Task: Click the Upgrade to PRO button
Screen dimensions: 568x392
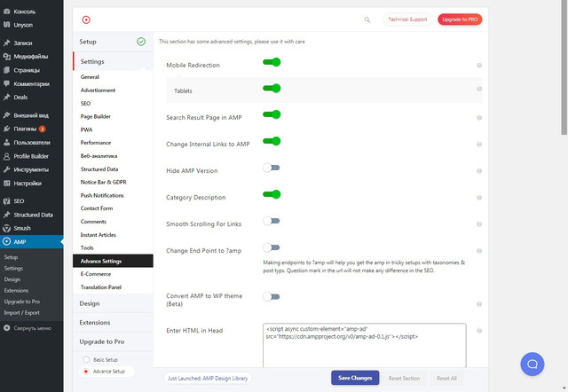Action: (x=460, y=20)
